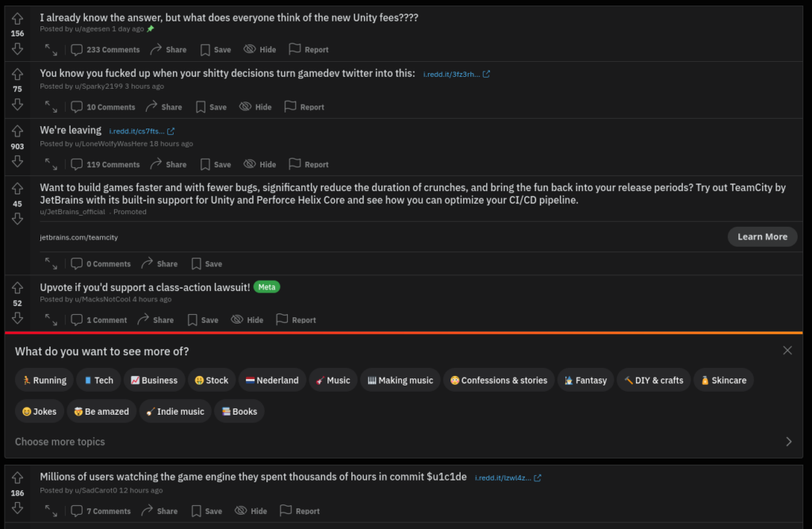The height and width of the screenshot is (529, 812).
Task: Open the i.redd.it/cs7fts link
Action: point(142,131)
